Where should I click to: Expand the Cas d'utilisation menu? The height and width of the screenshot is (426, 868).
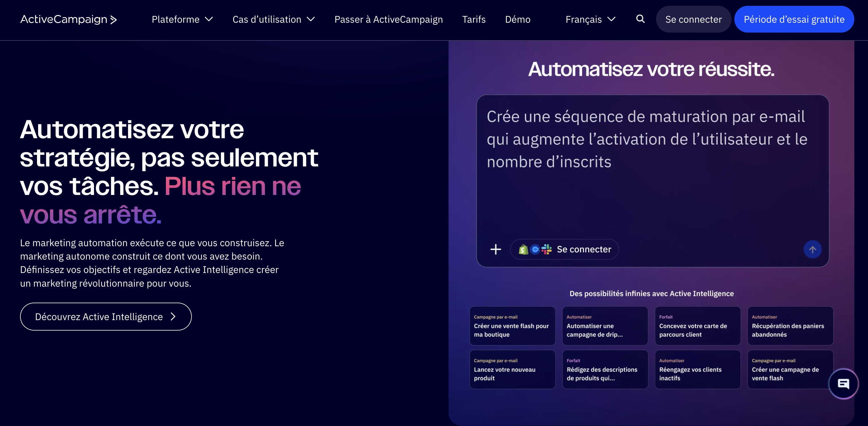click(x=274, y=19)
